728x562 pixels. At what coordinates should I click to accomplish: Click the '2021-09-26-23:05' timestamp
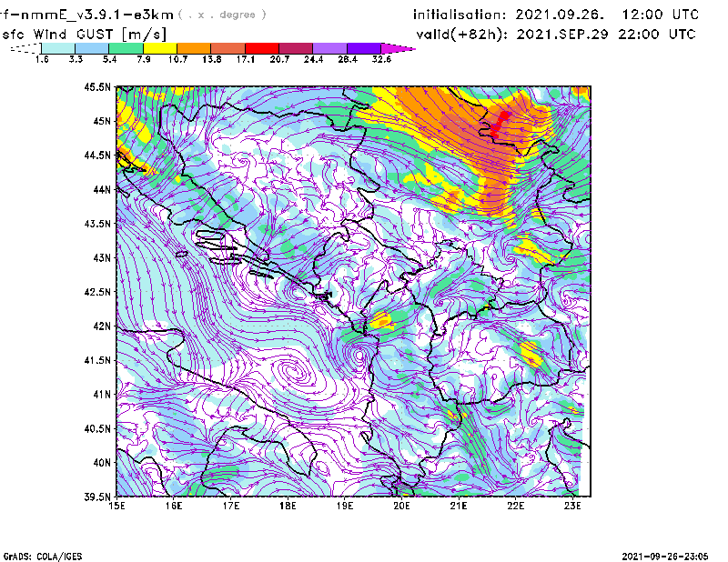(665, 557)
